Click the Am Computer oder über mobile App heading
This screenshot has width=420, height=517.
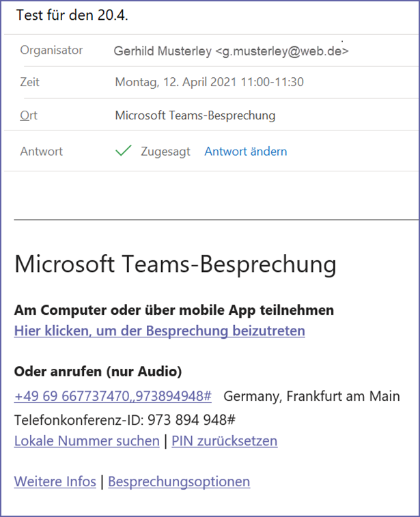[x=174, y=310]
